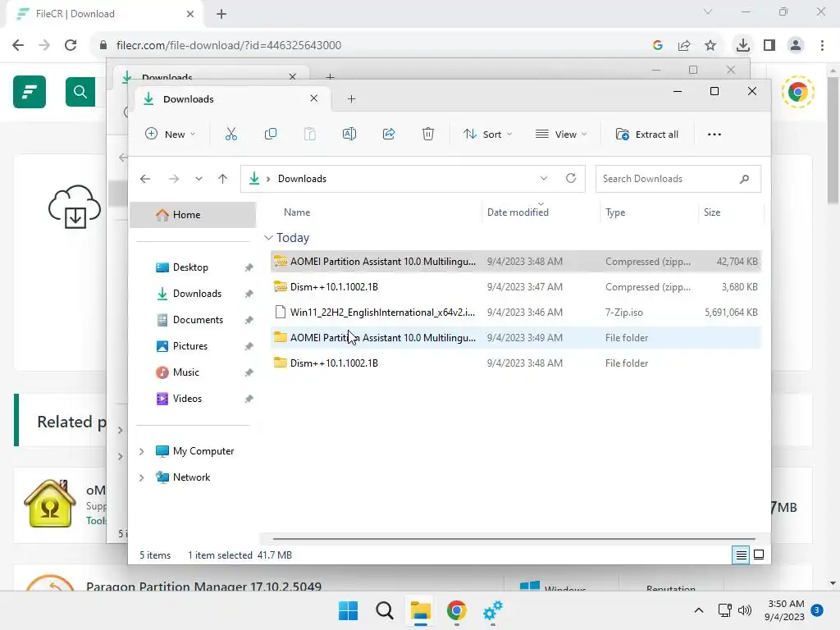Add a new tab in front Explorer window
Image resolution: width=840 pixels, height=630 pixels.
pos(351,98)
